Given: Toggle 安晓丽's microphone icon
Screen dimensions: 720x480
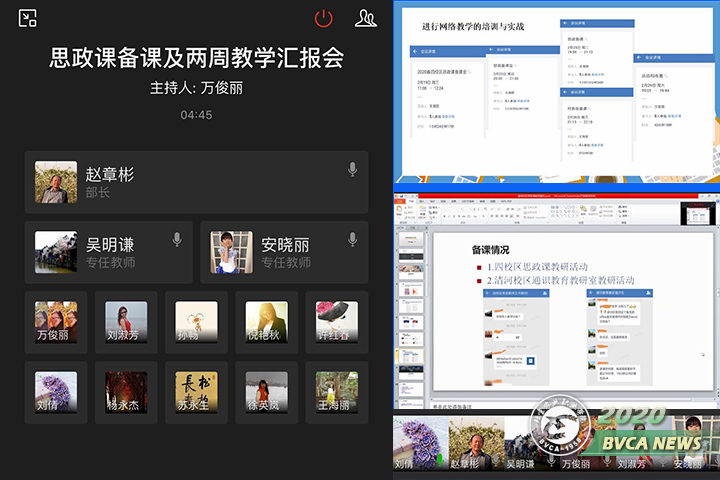Looking at the screenshot, I should click(352, 240).
